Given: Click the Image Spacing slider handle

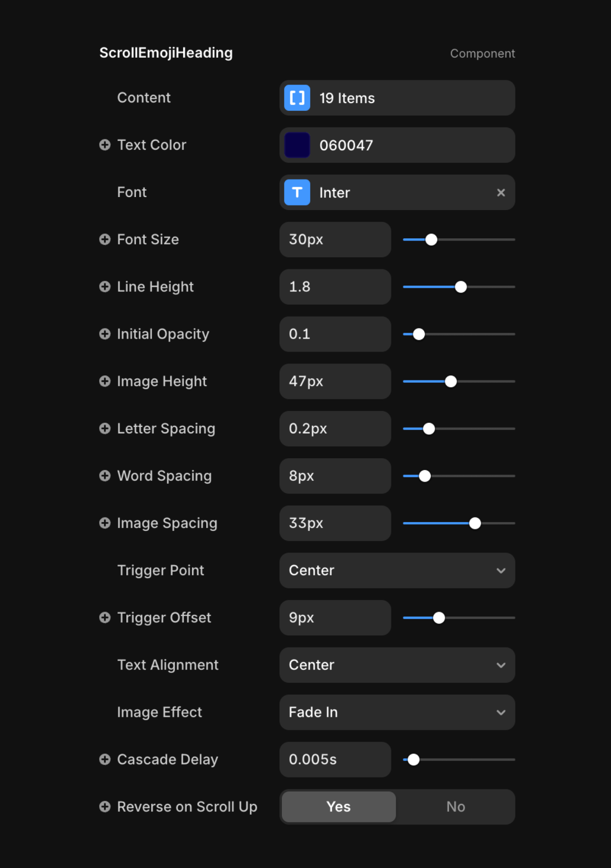Looking at the screenshot, I should (x=475, y=523).
